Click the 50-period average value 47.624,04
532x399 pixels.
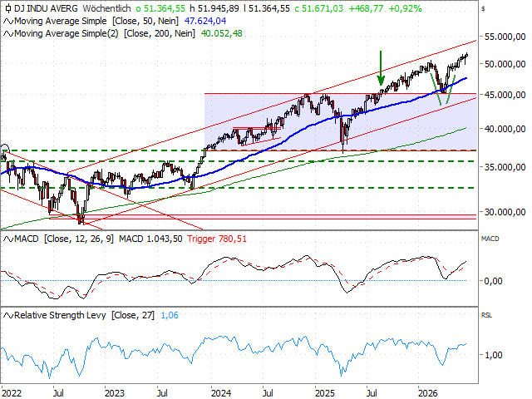click(x=205, y=21)
